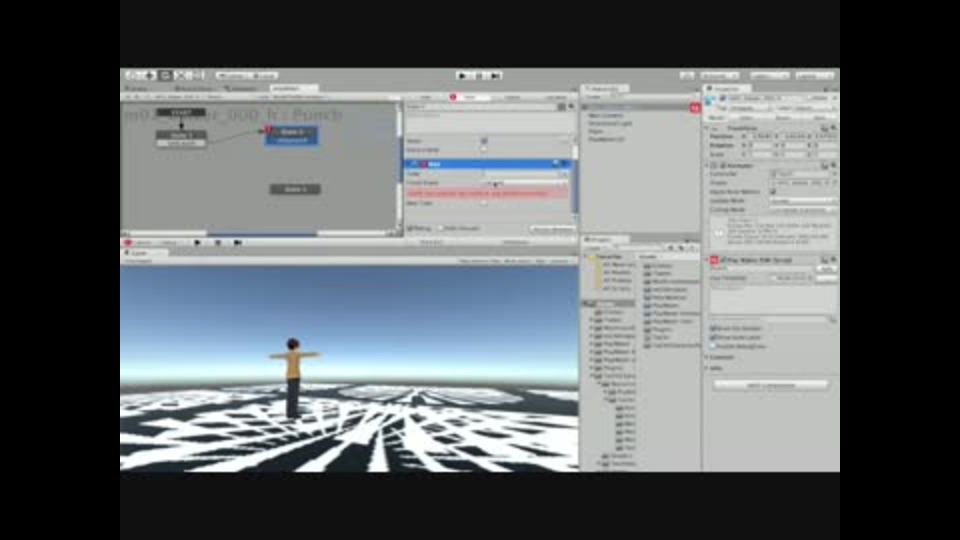This screenshot has height=540, width=960.
Task: Click the cloud services icon
Action: [687, 75]
